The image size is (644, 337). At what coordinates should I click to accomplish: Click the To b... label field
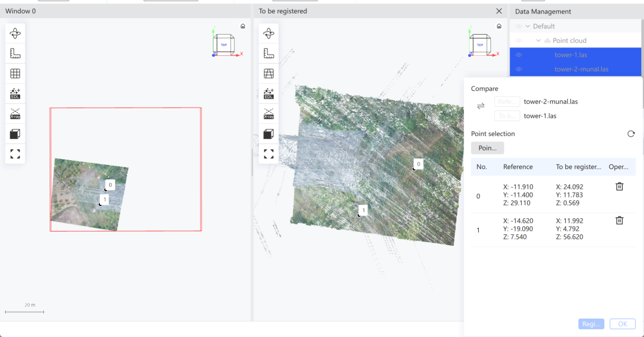click(507, 115)
